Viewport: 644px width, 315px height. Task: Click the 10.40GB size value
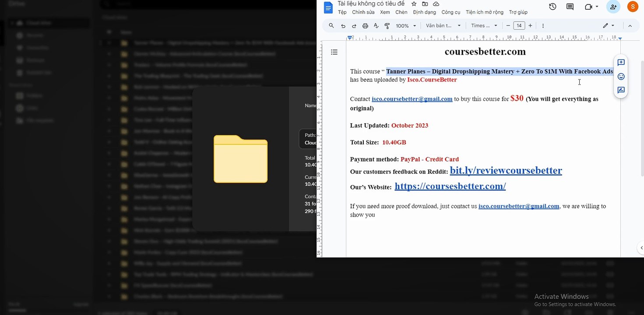(x=394, y=142)
